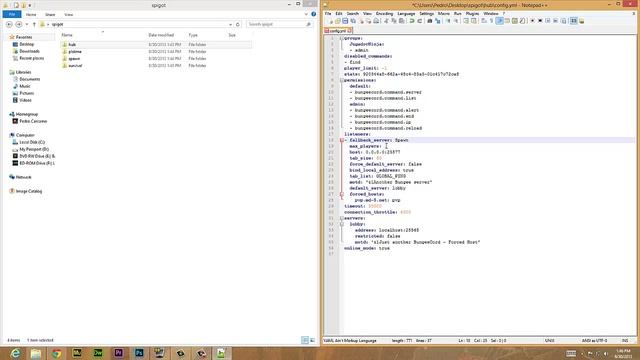Viewport: 640px width, 360px height.
Task: Open the Plugins menu in Notepad++
Action: (472, 13)
